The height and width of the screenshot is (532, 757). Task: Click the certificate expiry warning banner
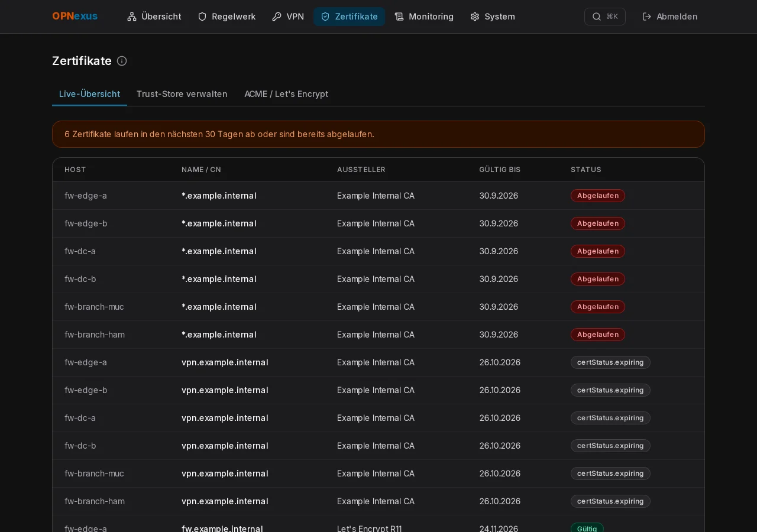[x=378, y=134]
